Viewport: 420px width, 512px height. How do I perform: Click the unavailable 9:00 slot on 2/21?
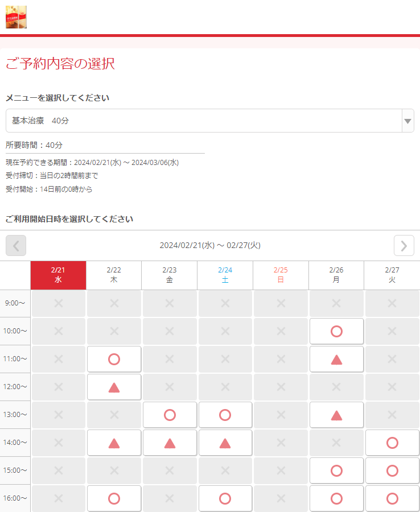pos(58,303)
